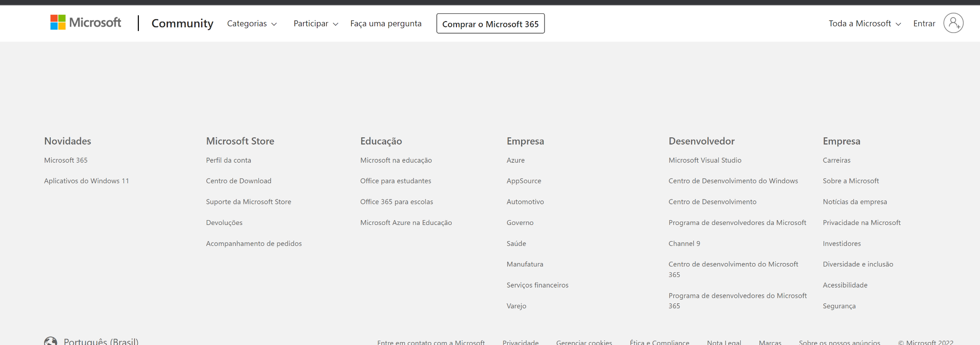Open the Channel 9 link

[684, 244]
